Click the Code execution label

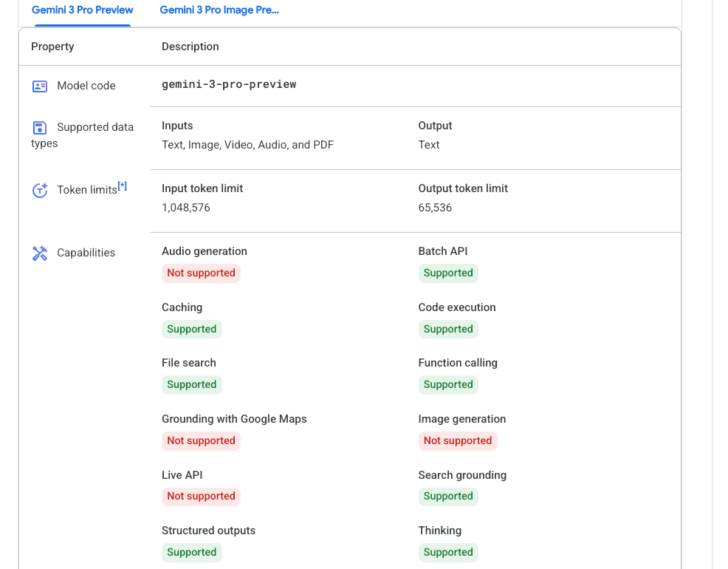(x=457, y=307)
